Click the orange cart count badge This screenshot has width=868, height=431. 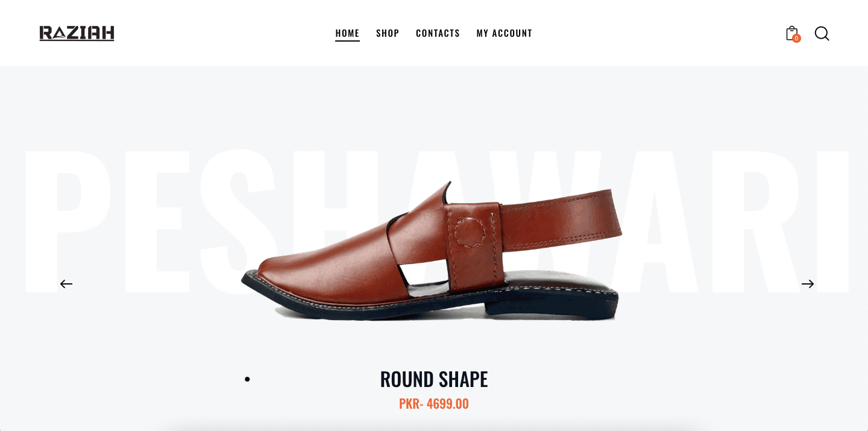click(x=796, y=39)
